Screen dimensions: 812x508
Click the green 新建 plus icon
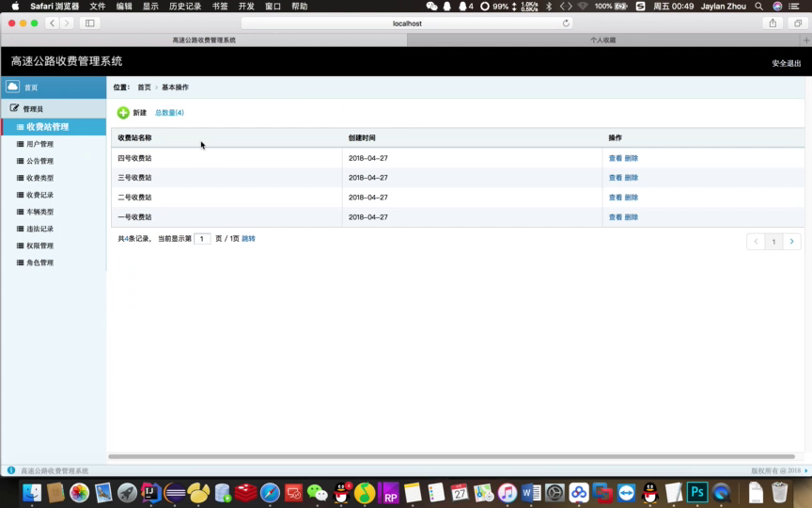point(123,113)
